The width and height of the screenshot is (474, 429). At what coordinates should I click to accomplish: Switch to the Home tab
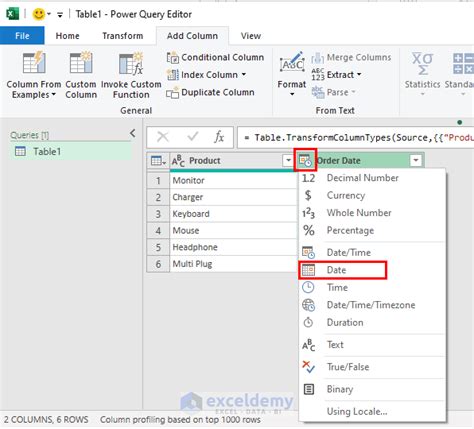tap(68, 36)
